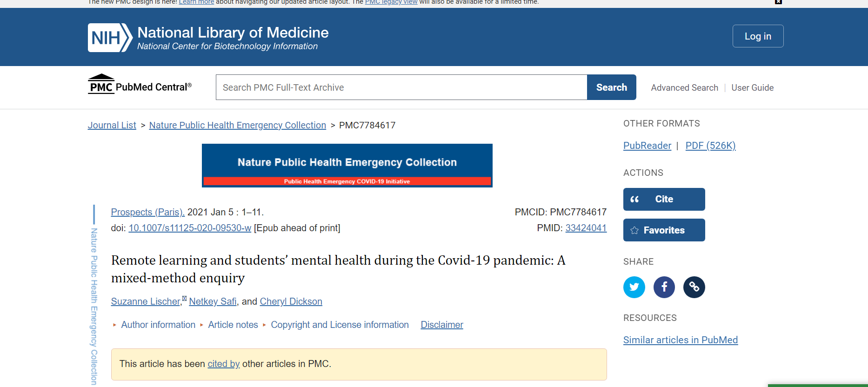Add article to Favorites
Screen dimensions: 868x387
[x=664, y=230]
